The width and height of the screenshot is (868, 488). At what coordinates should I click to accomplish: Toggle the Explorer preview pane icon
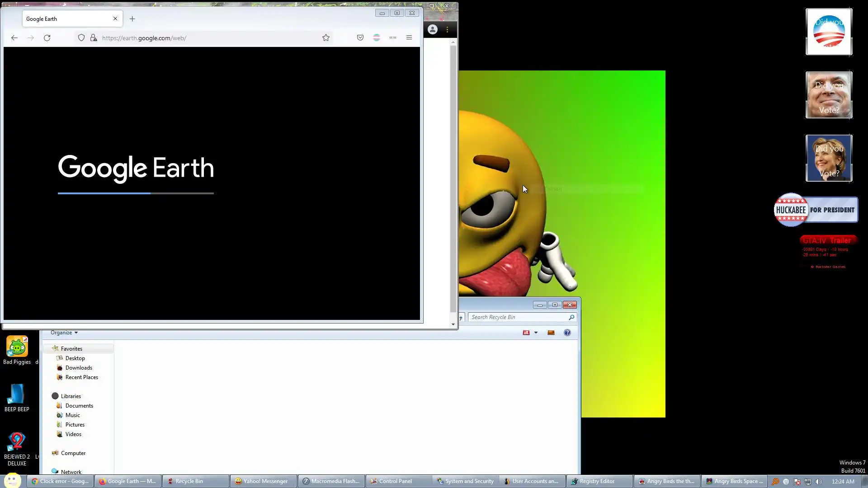tap(551, 333)
